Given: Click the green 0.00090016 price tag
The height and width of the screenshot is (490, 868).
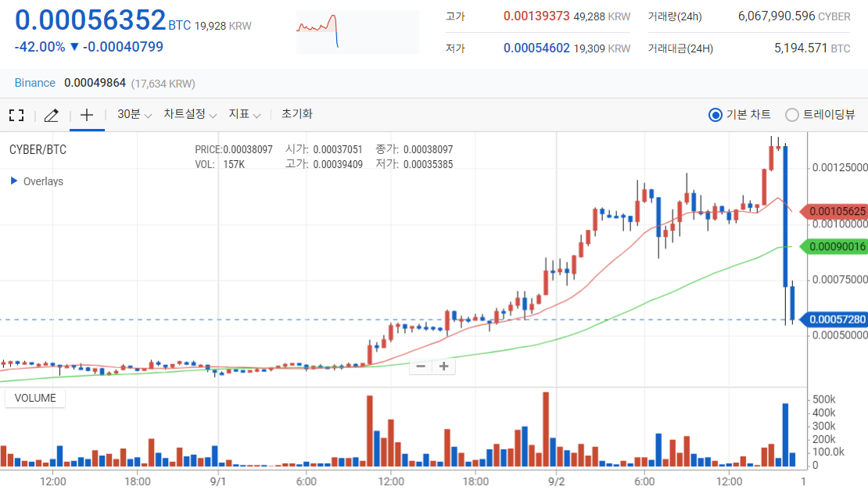Looking at the screenshot, I should coord(837,247).
